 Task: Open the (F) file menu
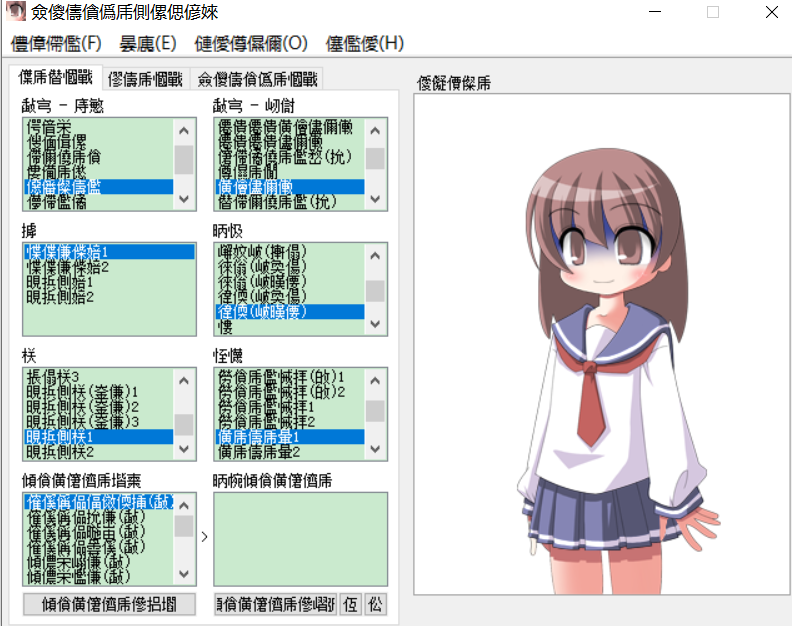(x=56, y=43)
